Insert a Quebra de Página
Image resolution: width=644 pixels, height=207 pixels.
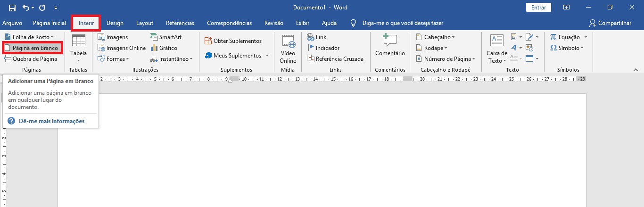click(x=31, y=59)
